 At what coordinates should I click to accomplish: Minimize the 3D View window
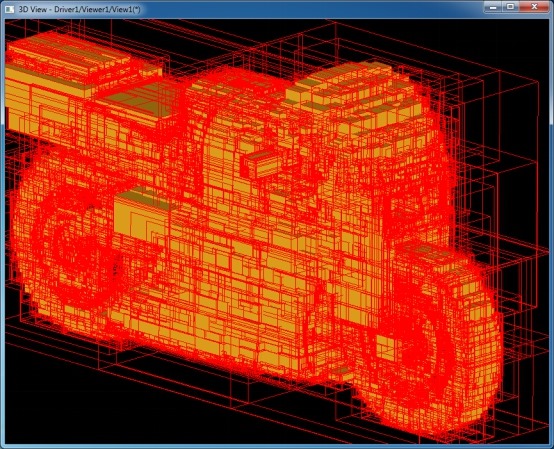point(494,7)
